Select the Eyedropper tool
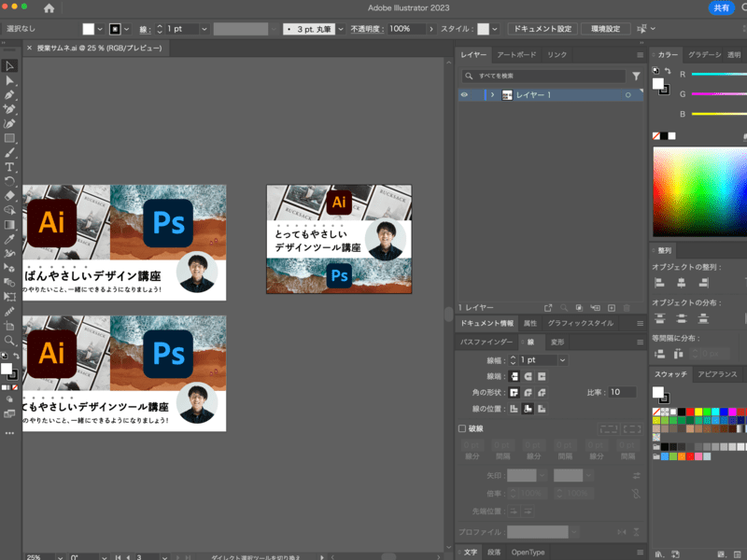Viewport: 747px width, 560px height. pos(9,239)
